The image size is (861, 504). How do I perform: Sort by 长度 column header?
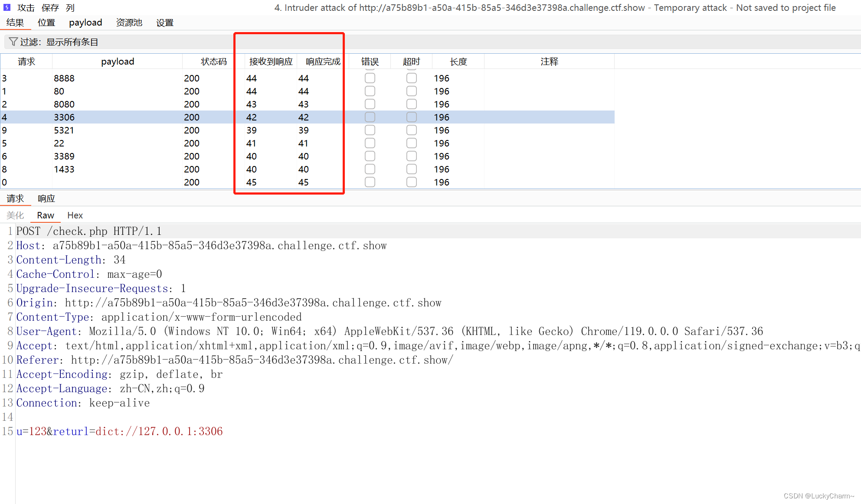458,62
